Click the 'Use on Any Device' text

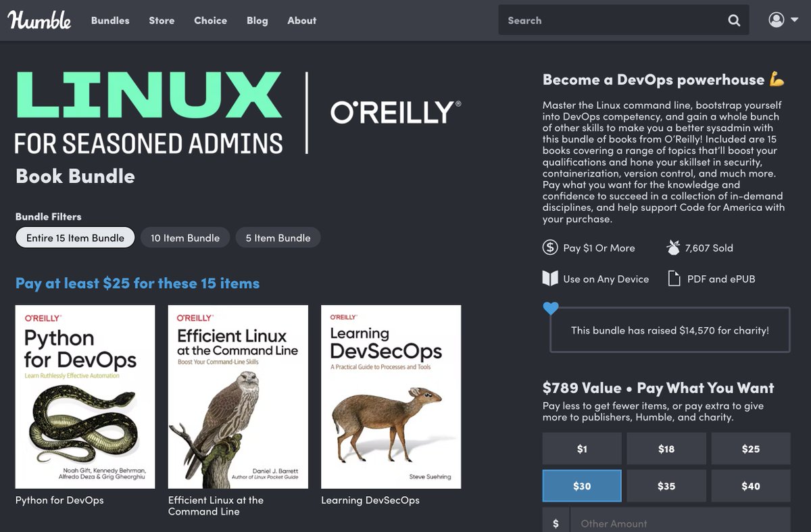pos(606,279)
